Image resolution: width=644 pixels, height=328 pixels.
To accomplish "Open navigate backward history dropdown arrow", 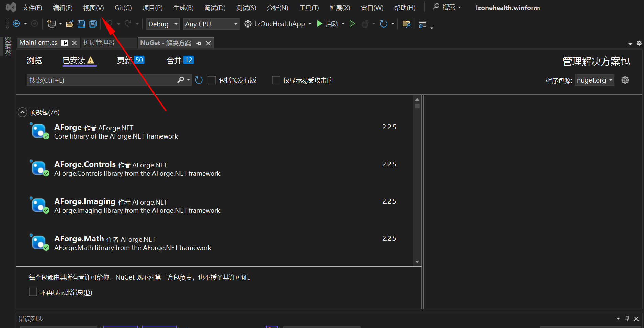I will pyautogui.click(x=25, y=24).
